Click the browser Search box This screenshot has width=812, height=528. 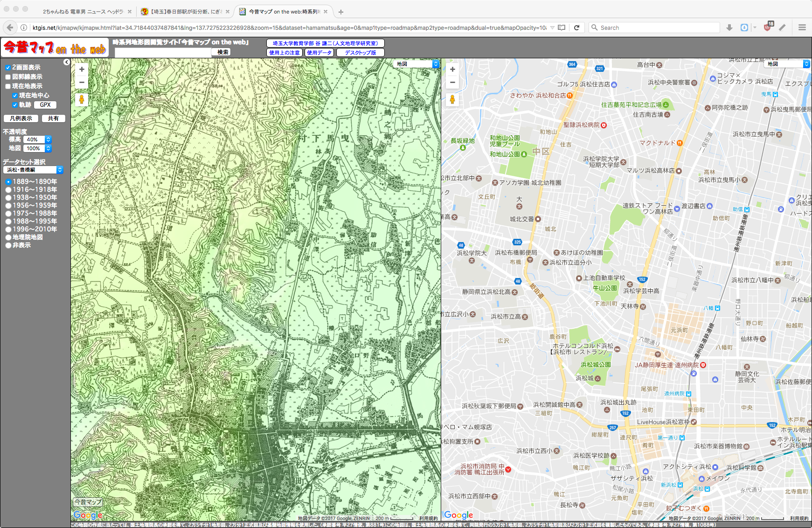pos(654,28)
